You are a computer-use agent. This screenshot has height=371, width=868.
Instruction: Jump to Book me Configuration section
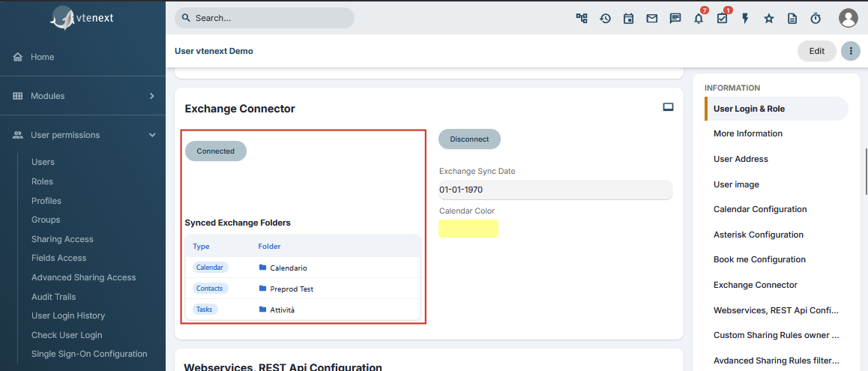tap(759, 259)
